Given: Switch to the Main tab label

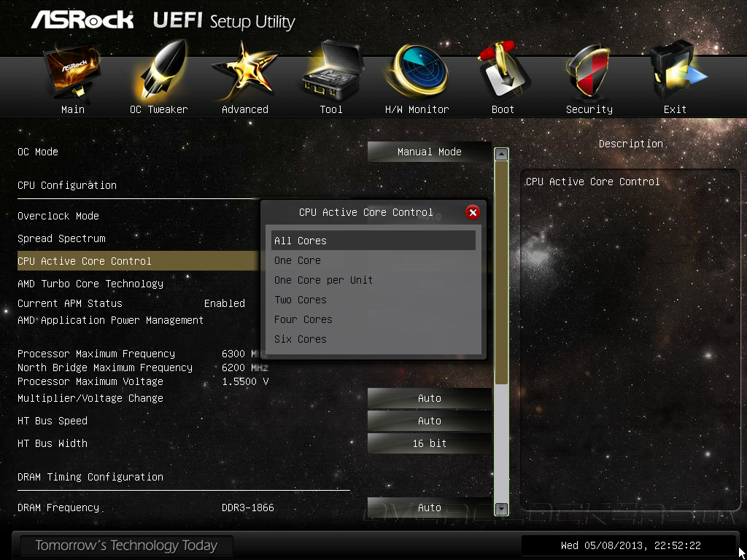Looking at the screenshot, I should (73, 109).
